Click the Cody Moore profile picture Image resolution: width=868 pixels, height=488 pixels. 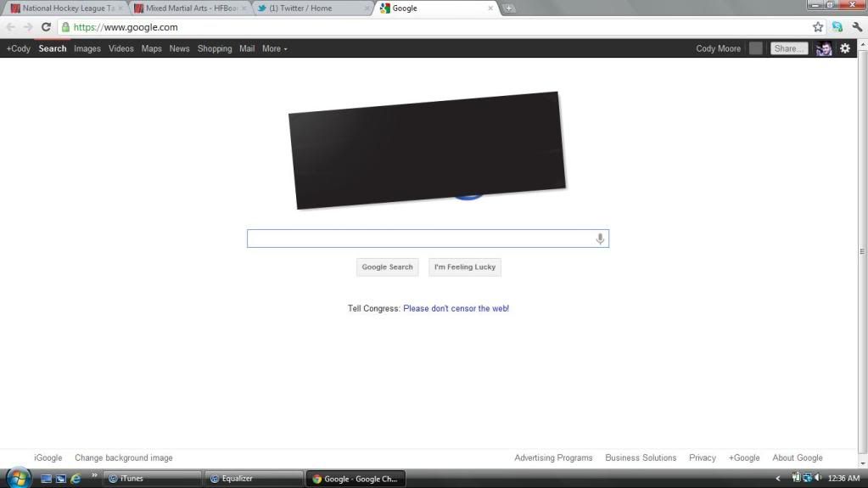pos(824,48)
